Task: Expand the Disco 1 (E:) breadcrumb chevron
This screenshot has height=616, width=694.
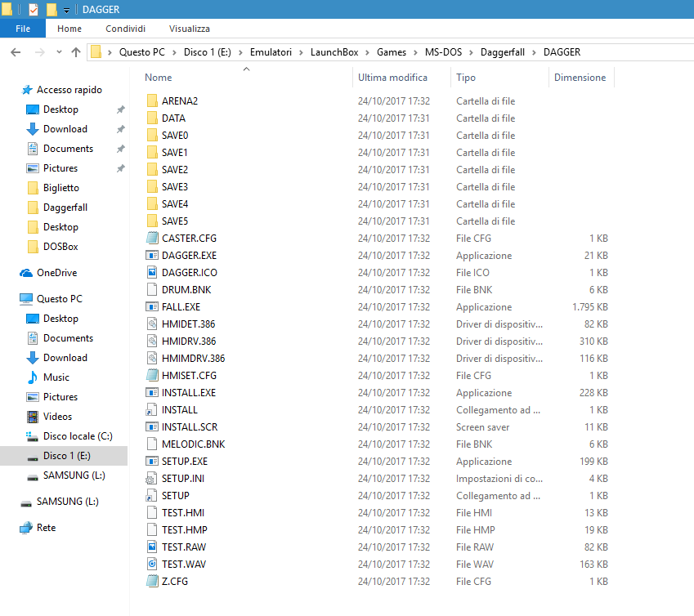Action: [x=240, y=52]
